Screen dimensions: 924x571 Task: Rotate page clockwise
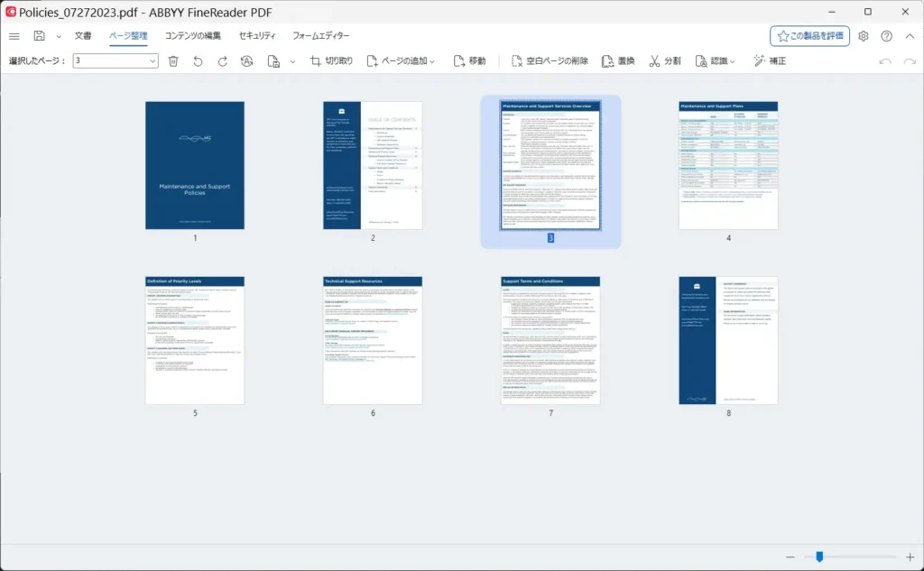tap(223, 60)
